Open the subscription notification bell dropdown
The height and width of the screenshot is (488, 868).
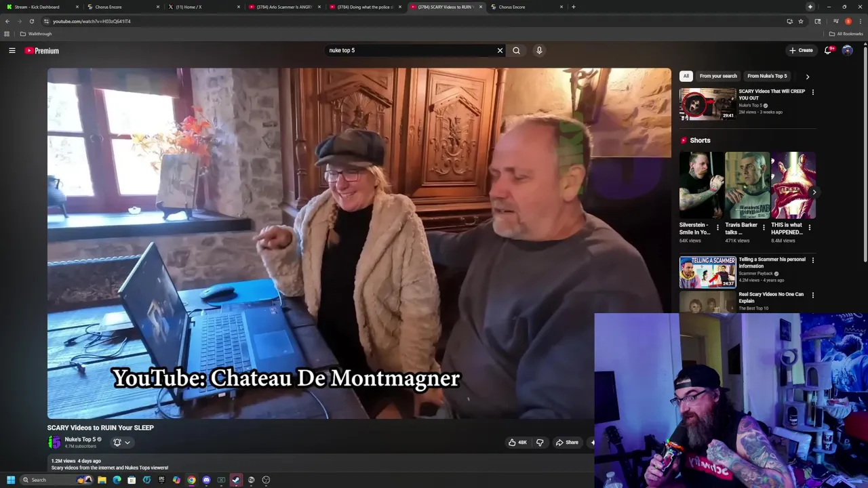(x=121, y=443)
